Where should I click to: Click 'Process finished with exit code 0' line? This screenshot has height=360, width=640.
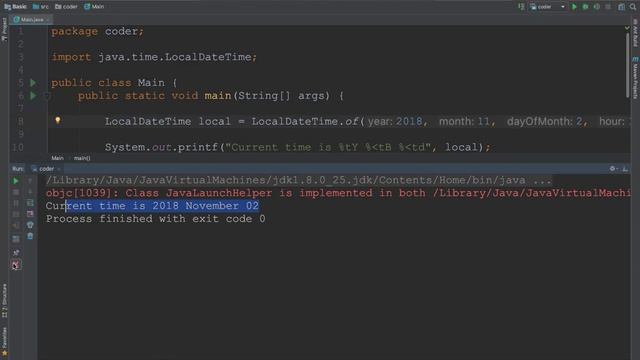click(x=156, y=219)
